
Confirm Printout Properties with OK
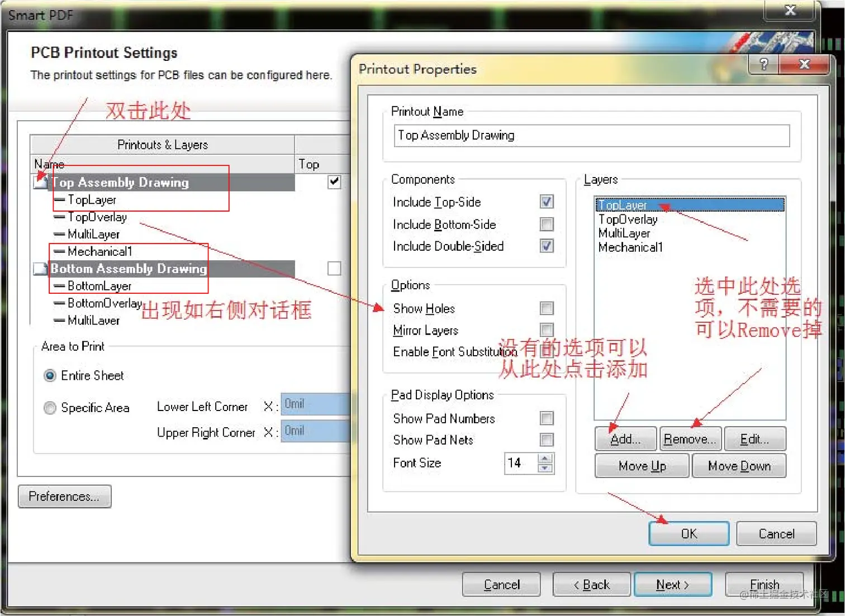[x=689, y=533]
